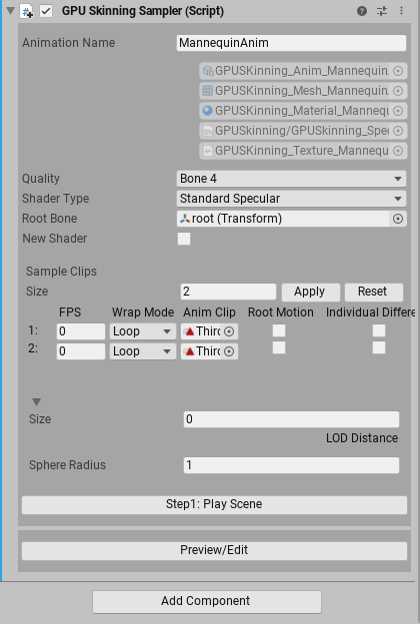Click the LOD Distance label
420x624 pixels.
[x=362, y=438]
